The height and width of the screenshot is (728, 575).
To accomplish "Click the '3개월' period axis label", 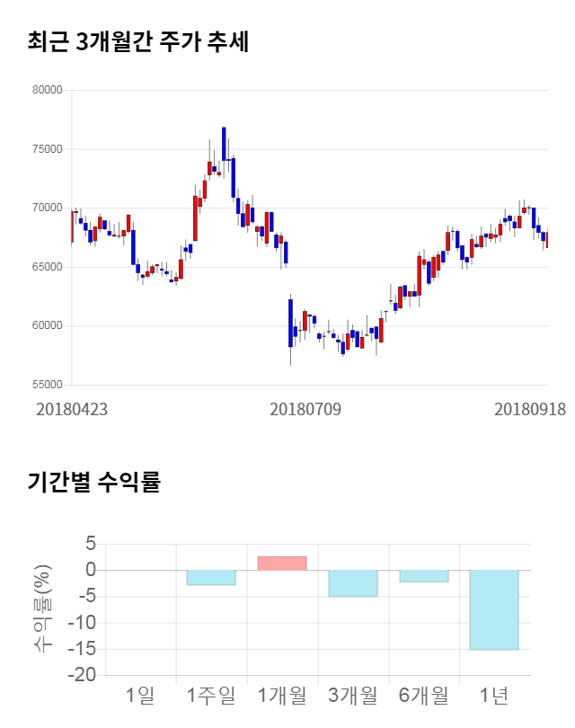I will click(352, 695).
